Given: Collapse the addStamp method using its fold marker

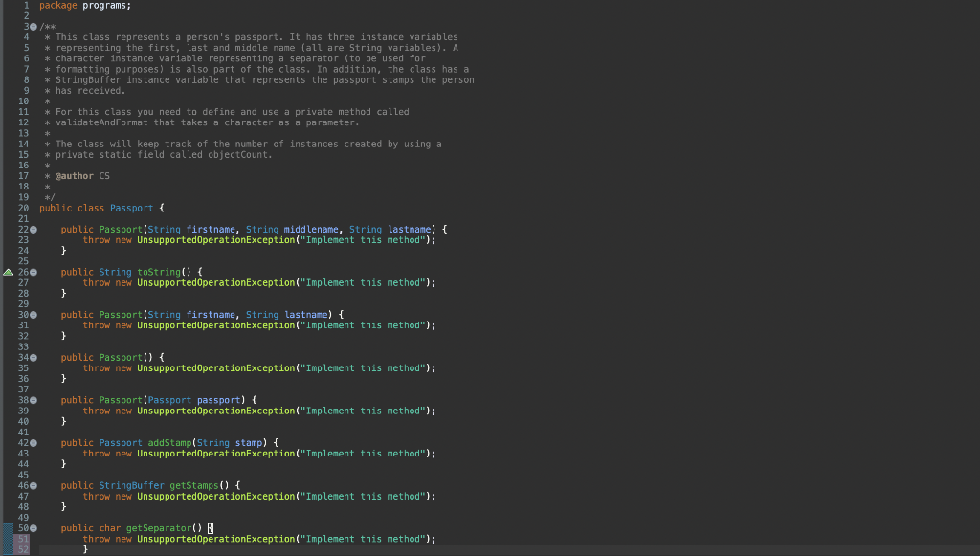Looking at the screenshot, I should 32,442.
